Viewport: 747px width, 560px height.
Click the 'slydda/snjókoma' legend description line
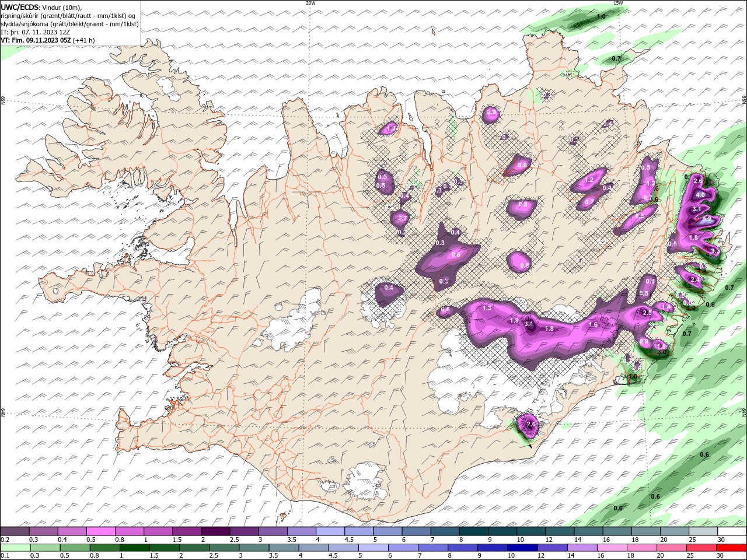coord(70,24)
